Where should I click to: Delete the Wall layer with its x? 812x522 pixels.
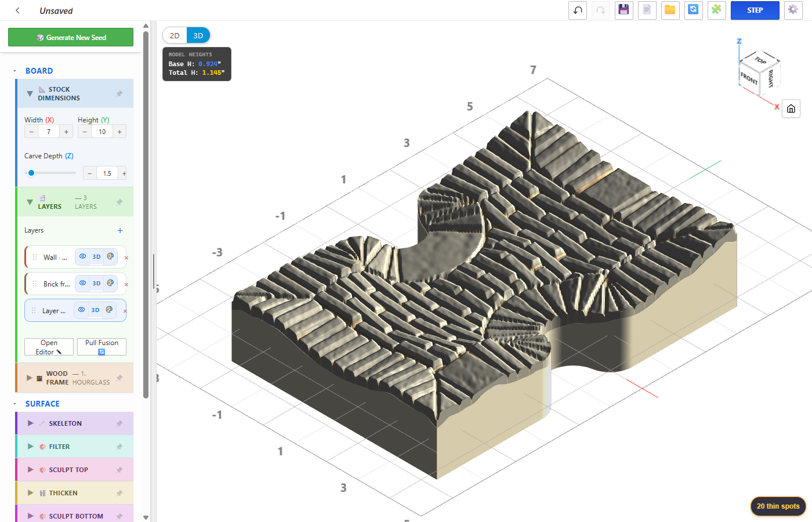[126, 258]
